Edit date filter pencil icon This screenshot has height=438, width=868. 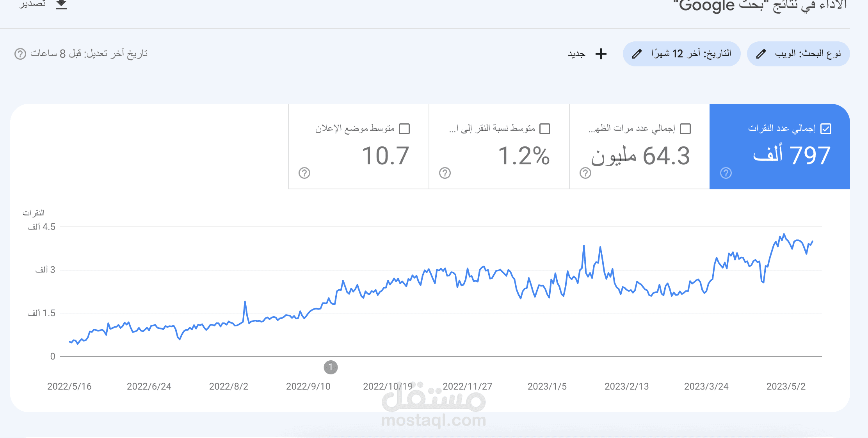click(x=637, y=54)
